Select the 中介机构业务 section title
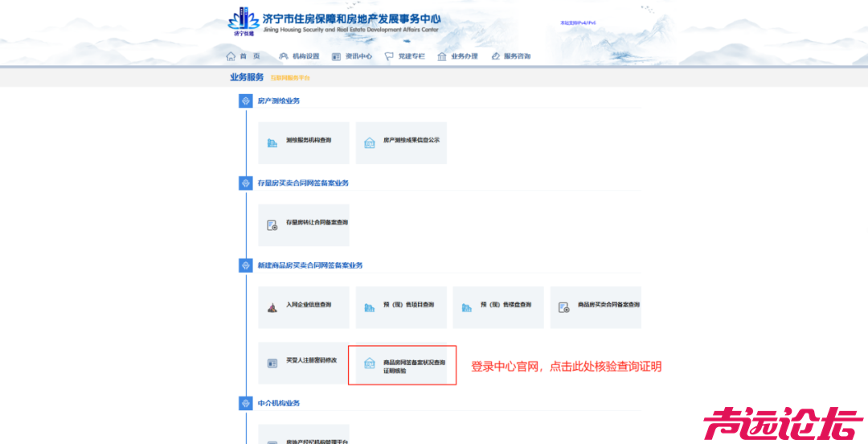868x444 pixels. [x=279, y=403]
